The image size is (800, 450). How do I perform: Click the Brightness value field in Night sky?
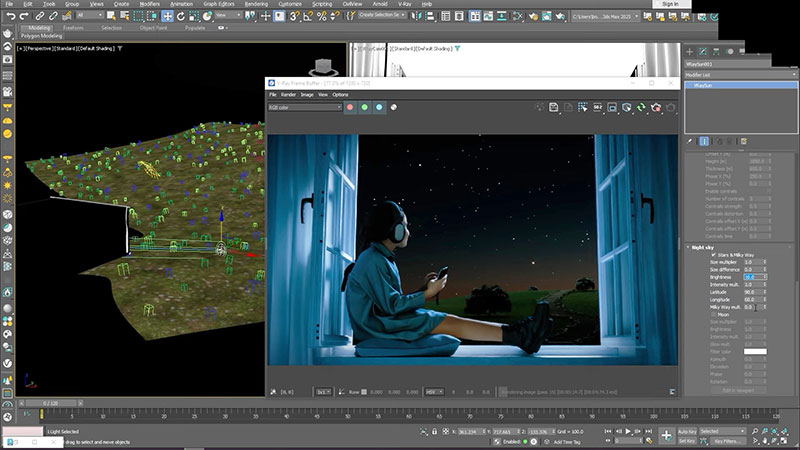click(x=753, y=277)
